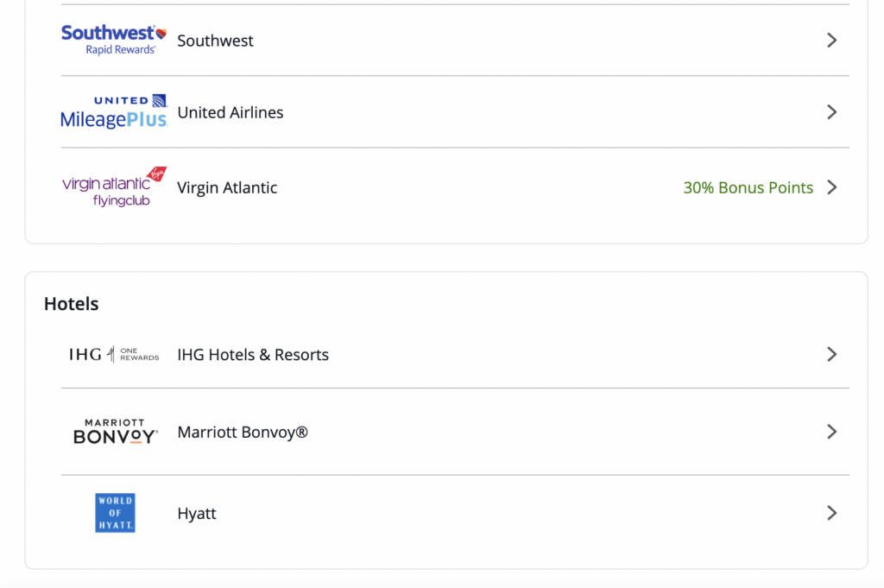Viewport: 884px width, 588px height.
Task: Expand the United Airlines partner row
Action: click(831, 111)
